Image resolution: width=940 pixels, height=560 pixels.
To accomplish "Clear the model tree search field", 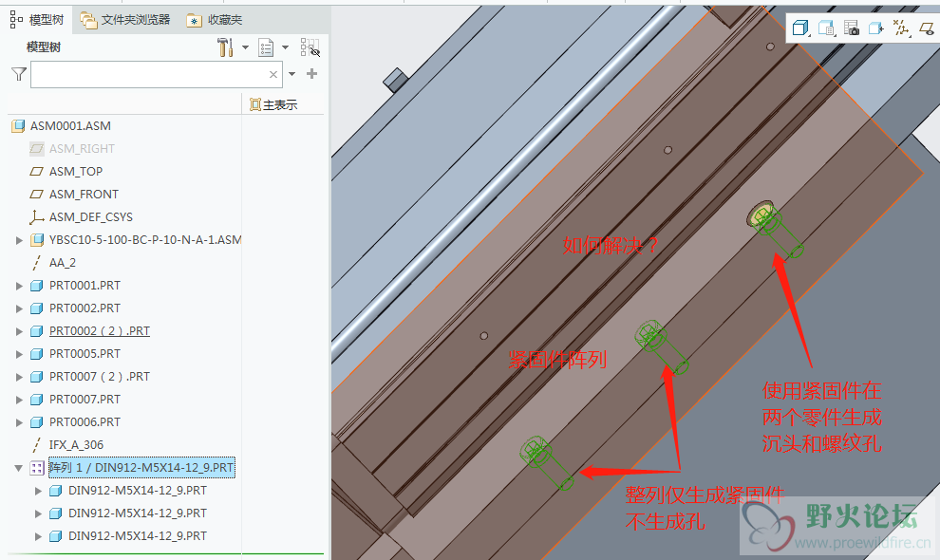I will click(x=273, y=74).
